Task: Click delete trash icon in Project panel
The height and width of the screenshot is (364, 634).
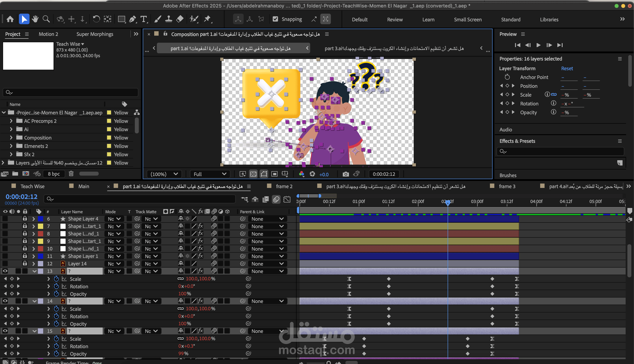Action: (x=71, y=173)
